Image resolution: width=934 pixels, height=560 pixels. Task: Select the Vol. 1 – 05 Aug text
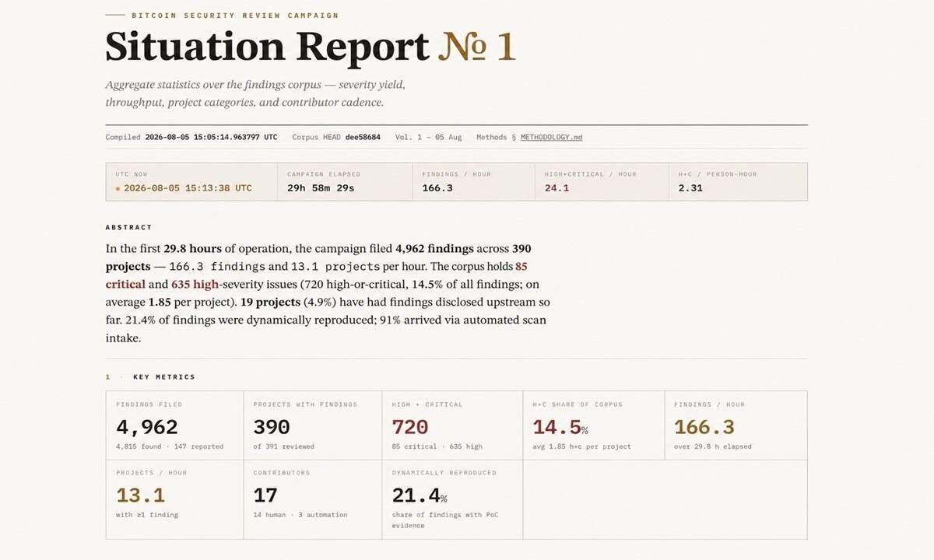[428, 137]
